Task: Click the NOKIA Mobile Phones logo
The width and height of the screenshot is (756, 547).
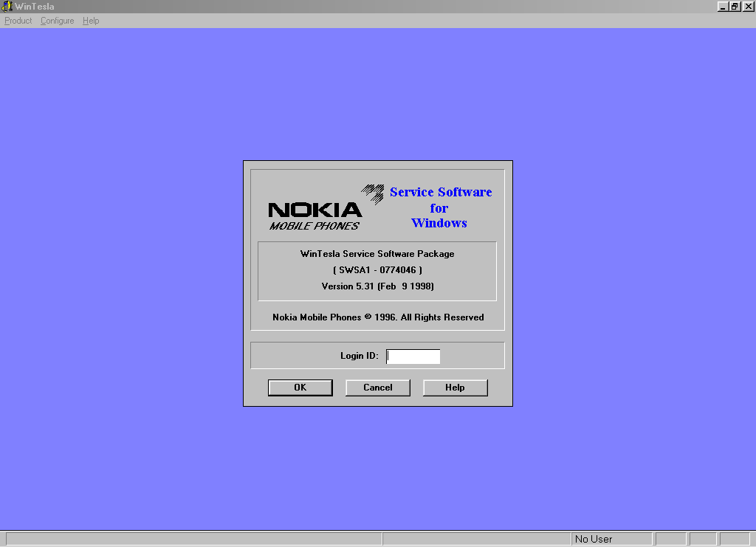Action: pyautogui.click(x=315, y=215)
